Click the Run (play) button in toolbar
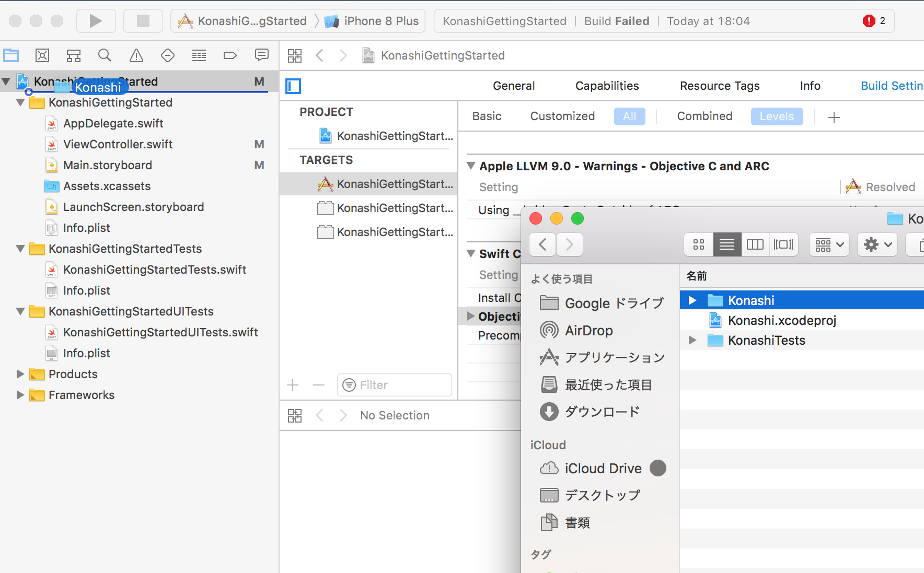This screenshot has width=924, height=573. [96, 21]
